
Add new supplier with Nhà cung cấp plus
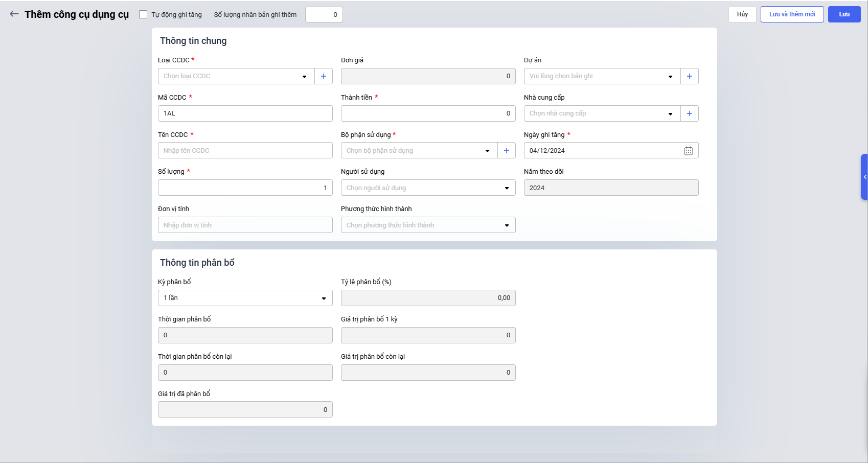coord(689,113)
